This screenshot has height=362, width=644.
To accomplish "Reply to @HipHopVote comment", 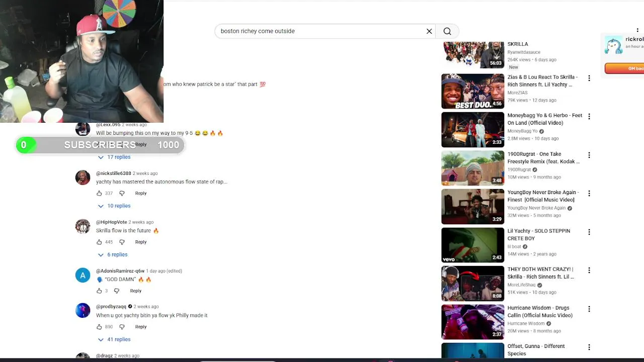I will (x=141, y=242).
